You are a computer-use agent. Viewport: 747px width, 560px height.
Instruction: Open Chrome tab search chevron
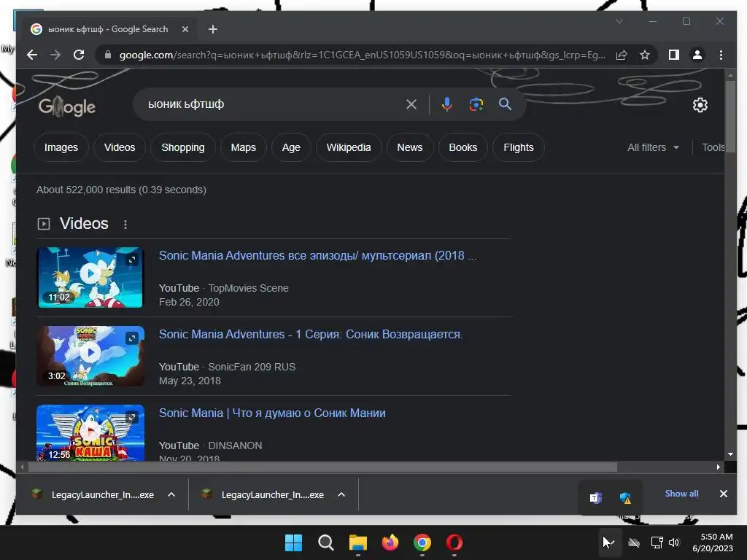point(619,21)
